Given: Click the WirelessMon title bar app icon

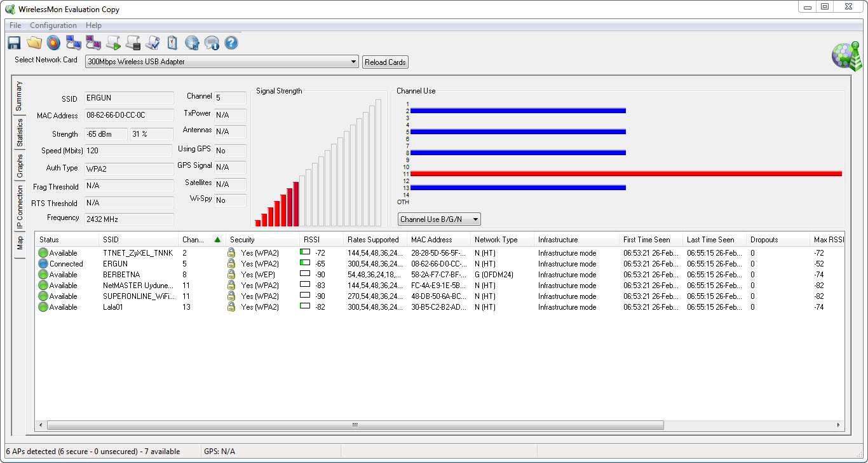Looking at the screenshot, I should coord(10,10).
